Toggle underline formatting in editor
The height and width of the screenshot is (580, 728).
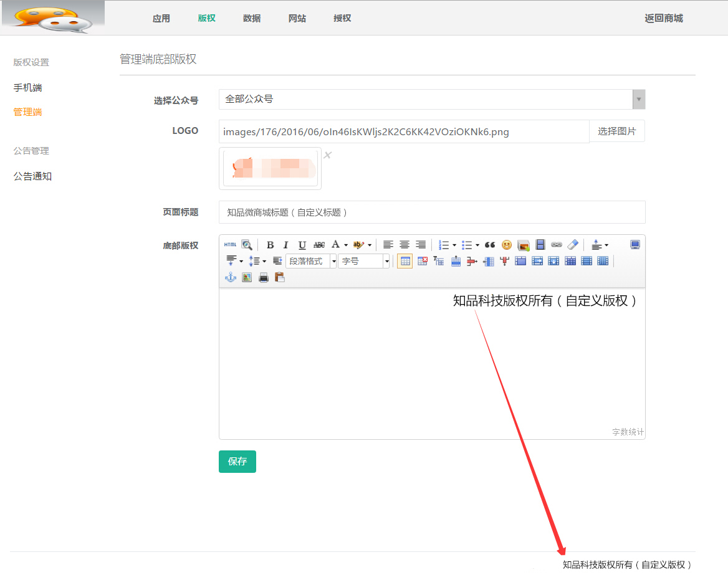(302, 245)
